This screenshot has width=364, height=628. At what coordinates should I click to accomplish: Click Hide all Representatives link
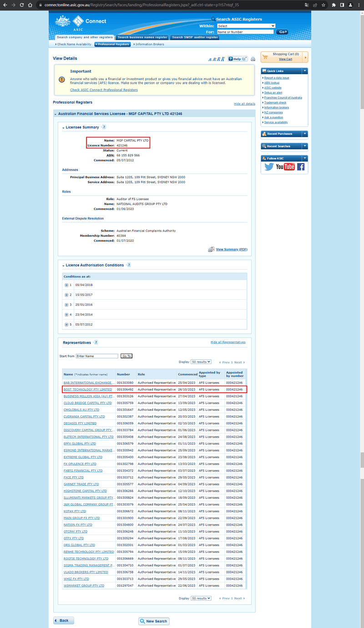point(228,342)
